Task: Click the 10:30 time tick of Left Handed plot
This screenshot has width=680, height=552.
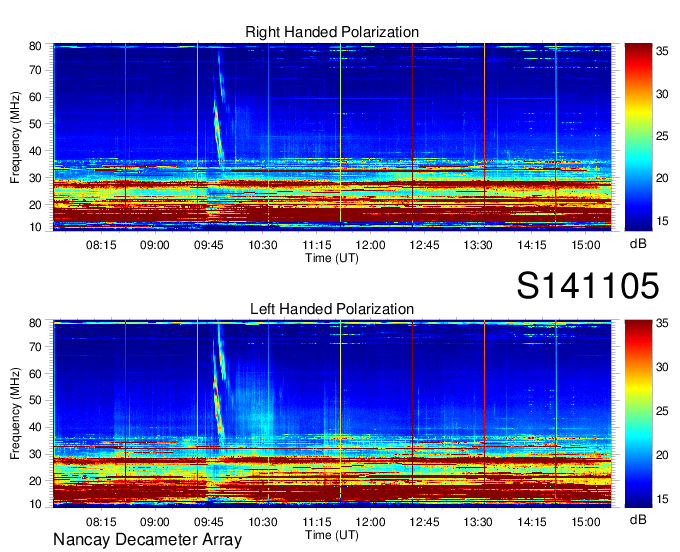Action: click(263, 522)
